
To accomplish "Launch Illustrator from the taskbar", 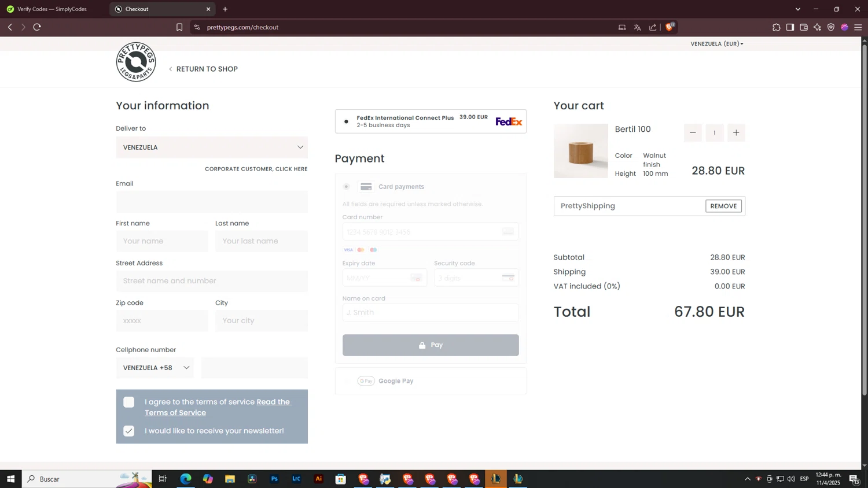I will click(x=318, y=479).
